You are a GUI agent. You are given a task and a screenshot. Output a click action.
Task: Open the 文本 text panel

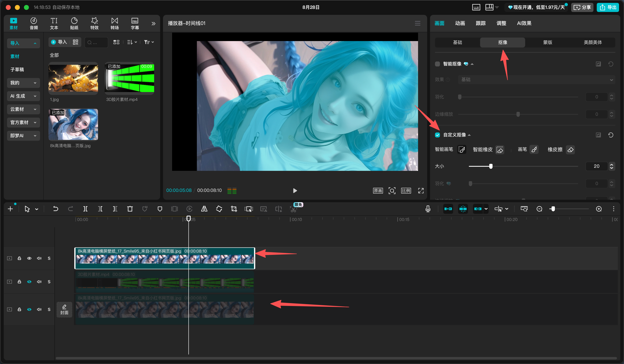[54, 24]
